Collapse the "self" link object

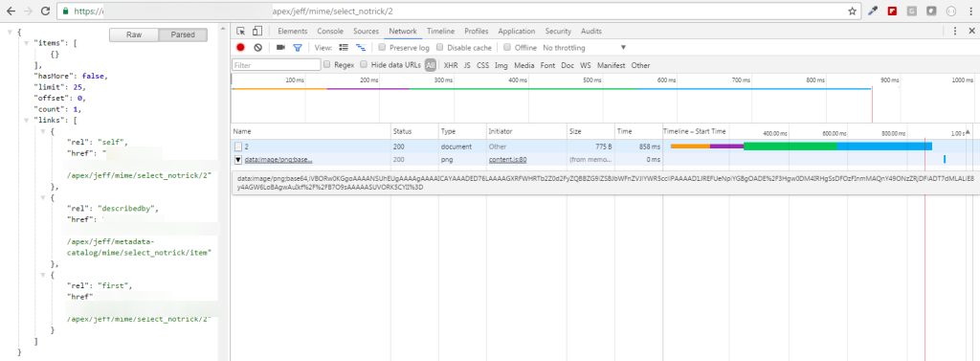click(42, 131)
